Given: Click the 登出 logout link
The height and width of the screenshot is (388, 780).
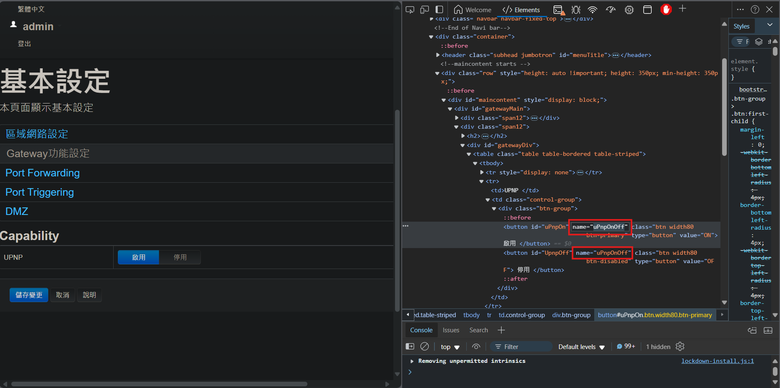Looking at the screenshot, I should tap(24, 44).
